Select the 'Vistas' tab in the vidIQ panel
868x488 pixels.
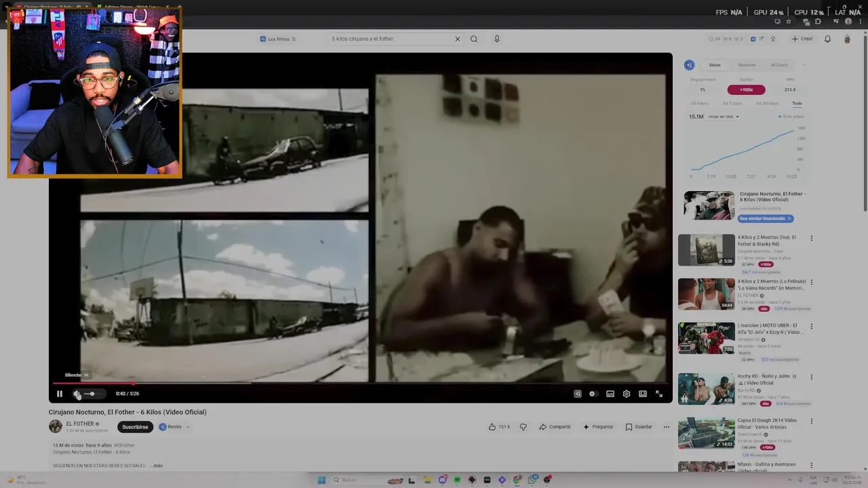(x=715, y=65)
